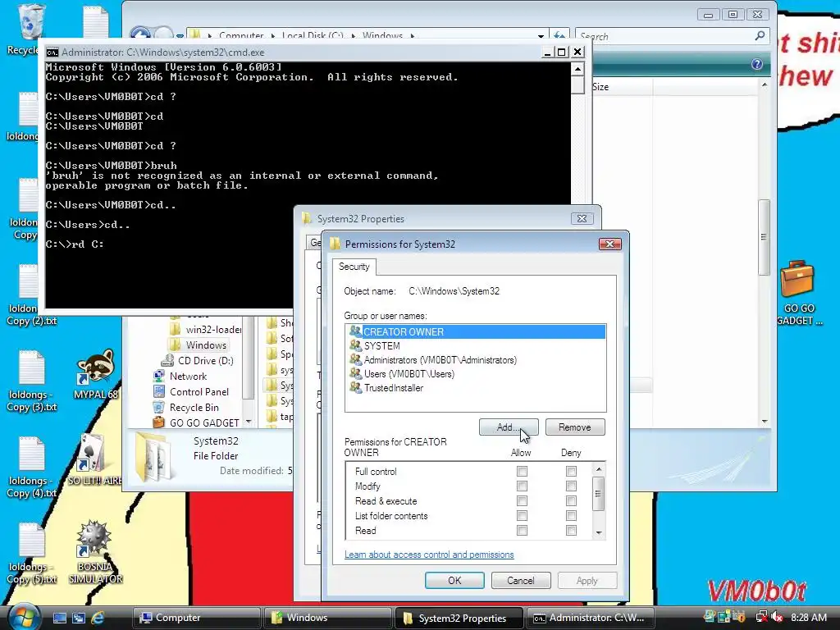
Task: Select GO GO GADGET in navigation tree
Action: pyautogui.click(x=204, y=422)
